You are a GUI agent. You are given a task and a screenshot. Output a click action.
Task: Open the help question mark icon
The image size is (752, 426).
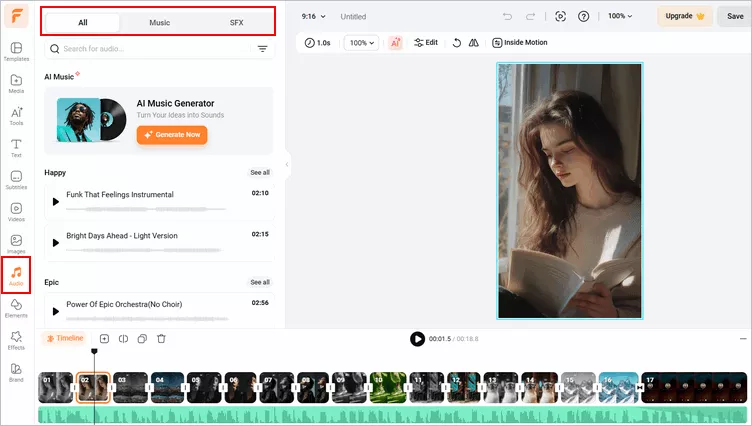tap(583, 16)
